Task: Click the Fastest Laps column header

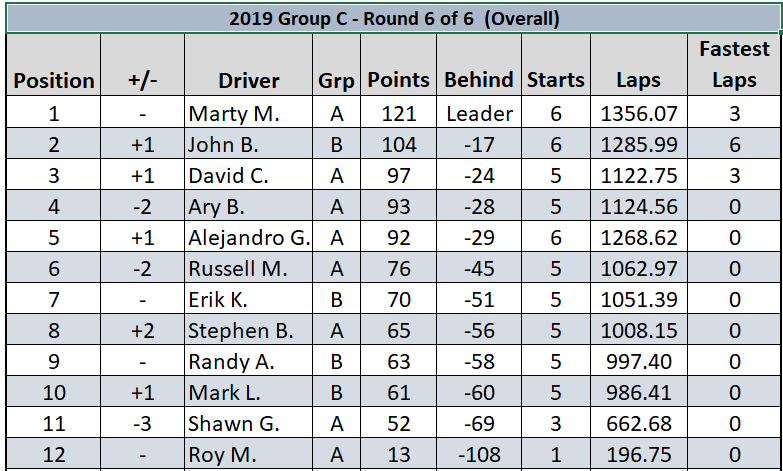Action: tap(734, 64)
